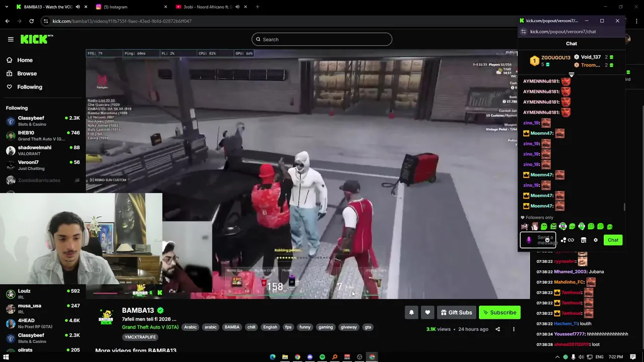Click green Chat send button
This screenshot has width=644, height=362.
(x=613, y=240)
